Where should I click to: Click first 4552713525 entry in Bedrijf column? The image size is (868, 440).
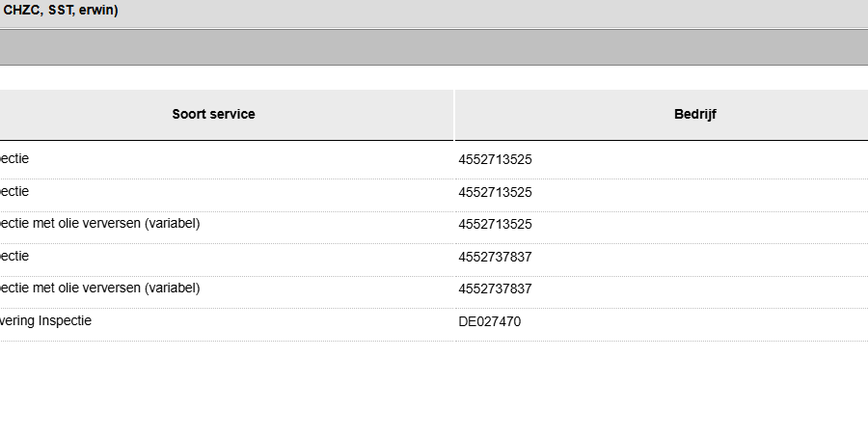pyautogui.click(x=495, y=160)
